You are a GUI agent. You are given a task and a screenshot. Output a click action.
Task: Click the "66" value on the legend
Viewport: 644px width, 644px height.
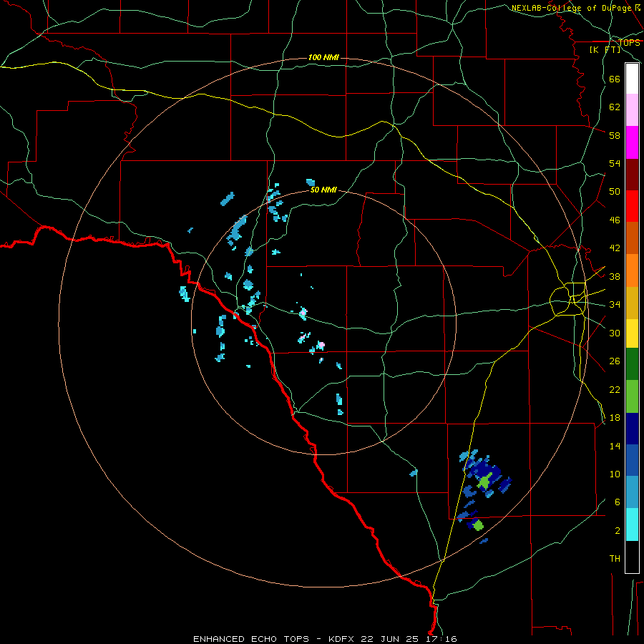tap(615, 79)
